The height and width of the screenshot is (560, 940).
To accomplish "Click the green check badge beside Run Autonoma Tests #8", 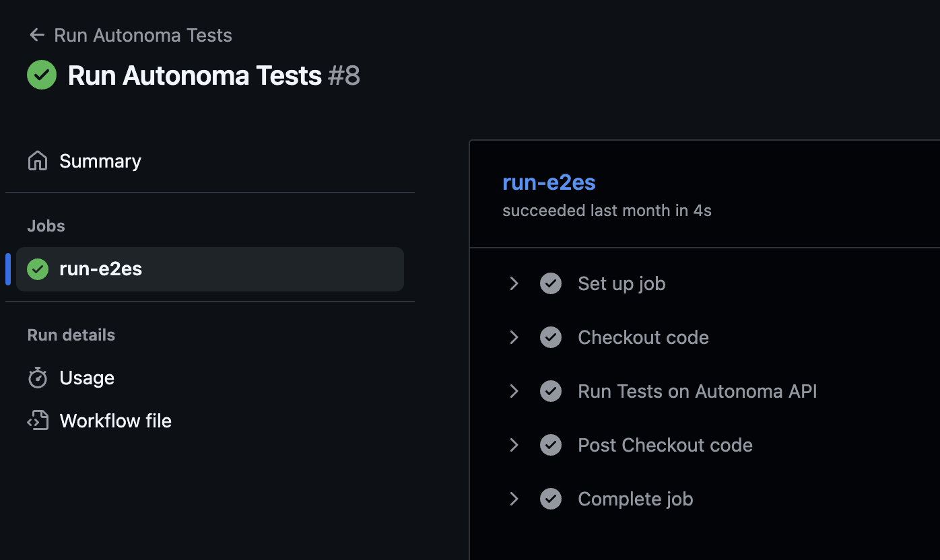I will (x=41, y=75).
